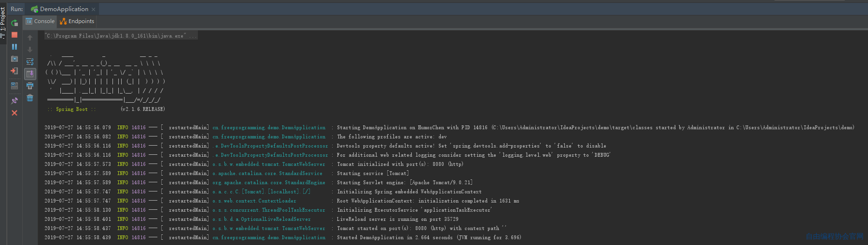Click the 'Started DemoApplication in 2.664 seconds' log text
Image resolution: width=868 pixels, height=245 pixels.
click(429, 238)
